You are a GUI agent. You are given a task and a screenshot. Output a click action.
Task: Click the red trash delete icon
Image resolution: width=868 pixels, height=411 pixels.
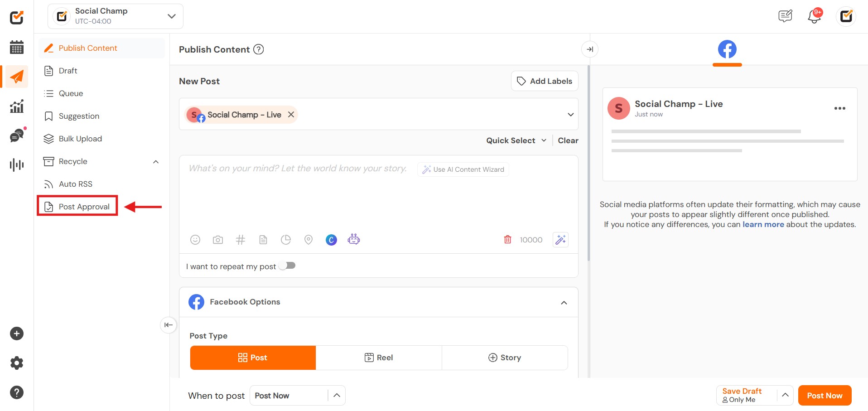507,239
